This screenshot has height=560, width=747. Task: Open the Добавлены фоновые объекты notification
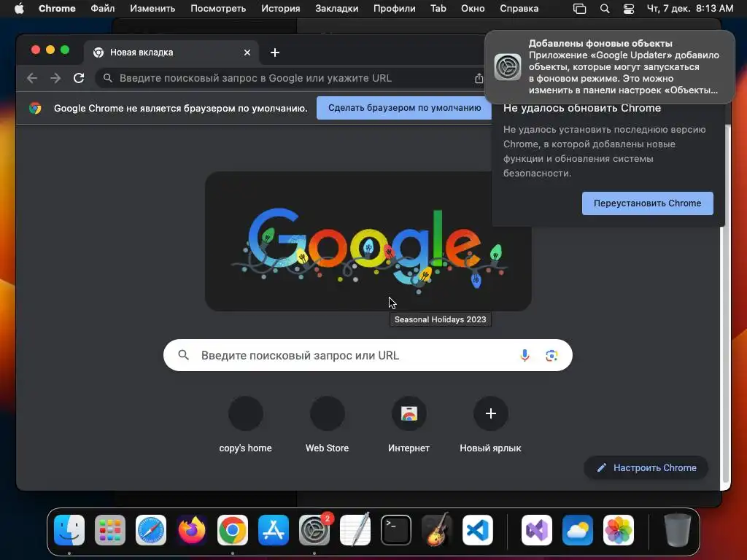coord(610,66)
